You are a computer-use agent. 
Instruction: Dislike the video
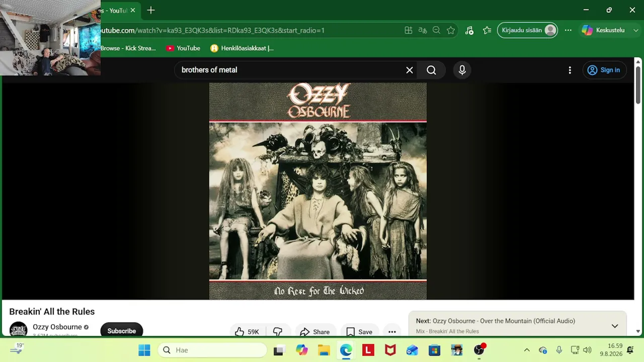(x=278, y=332)
